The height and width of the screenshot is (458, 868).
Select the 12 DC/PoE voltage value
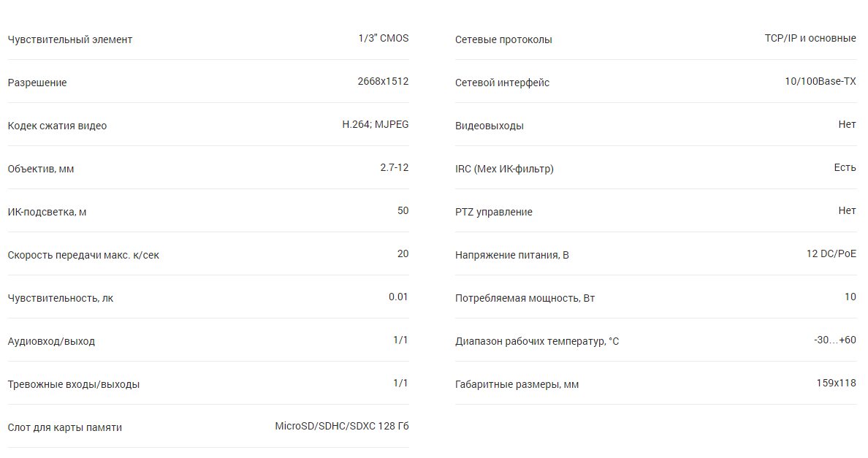click(x=831, y=254)
